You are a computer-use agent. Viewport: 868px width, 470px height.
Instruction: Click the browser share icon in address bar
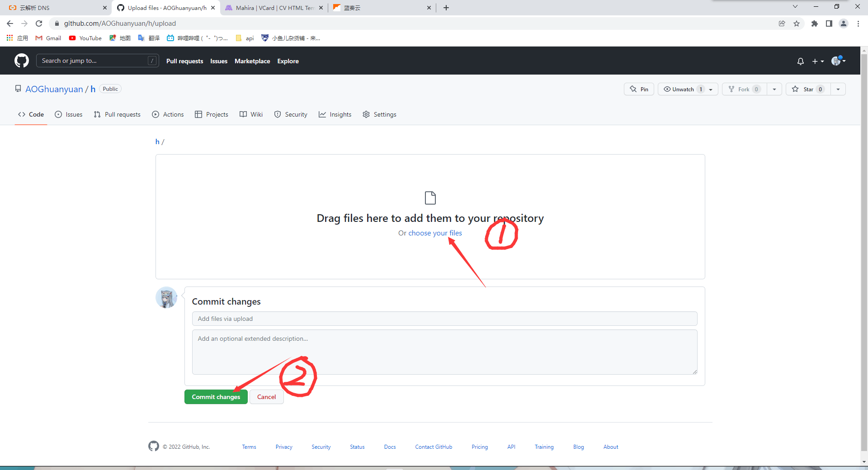[x=783, y=23]
